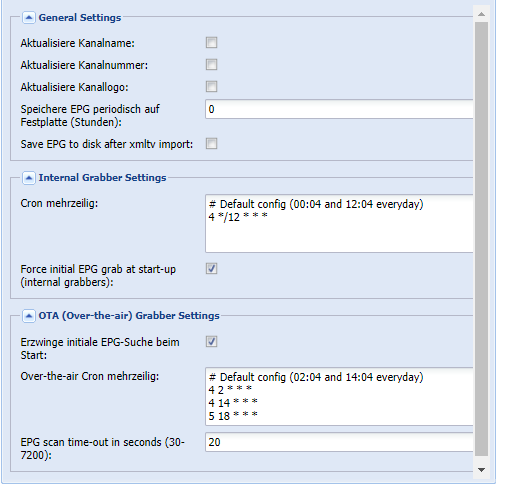Check Save EPG to disk after xmltv import
Screen dimensions: 505x490
click(211, 144)
